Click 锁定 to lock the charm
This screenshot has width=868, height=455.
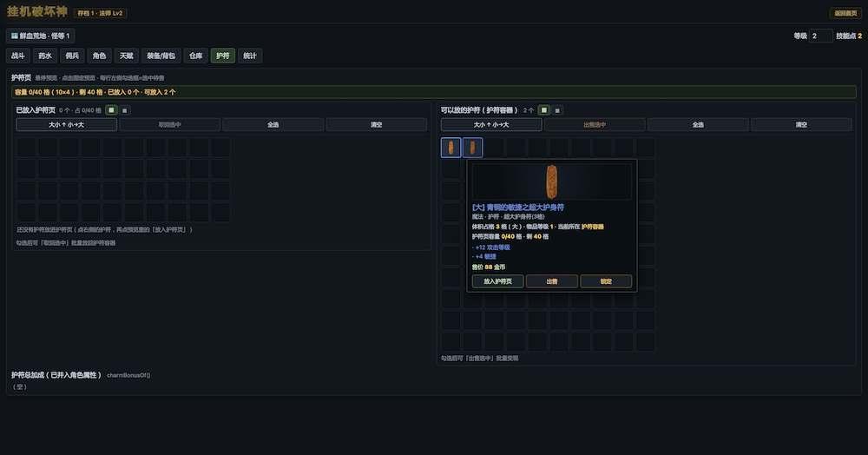(606, 281)
